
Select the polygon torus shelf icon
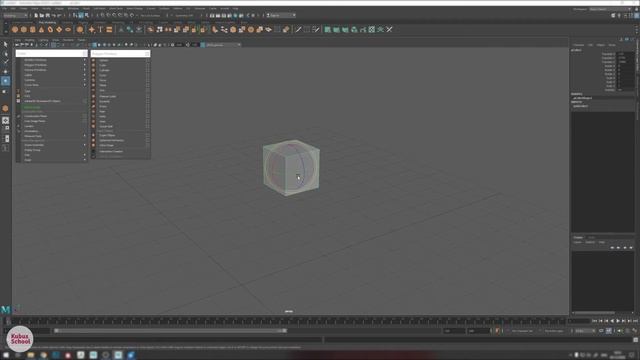[50, 29]
